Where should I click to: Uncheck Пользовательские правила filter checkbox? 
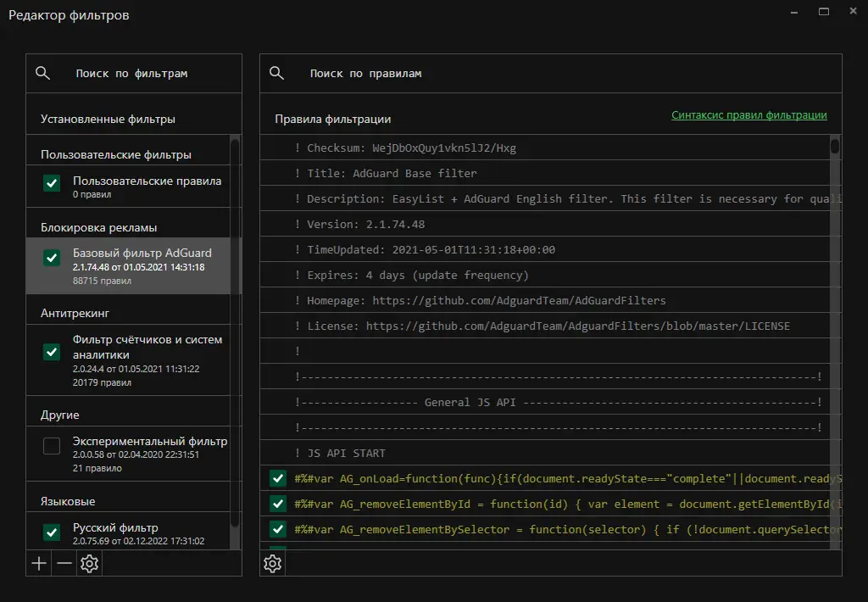(x=52, y=183)
